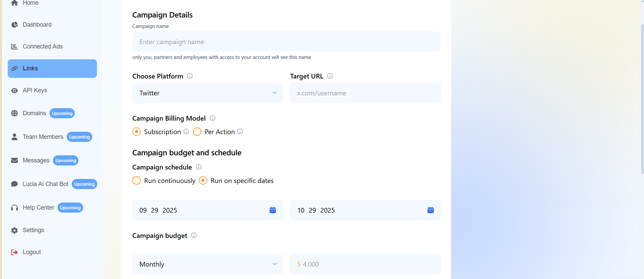The width and height of the screenshot is (644, 279).
Task: Click the info icon next to Campaign schedule
Action: coord(199,167)
